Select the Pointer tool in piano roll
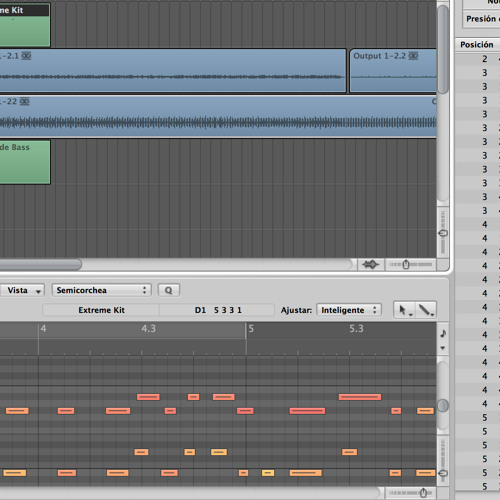The height and width of the screenshot is (500, 500). click(404, 310)
